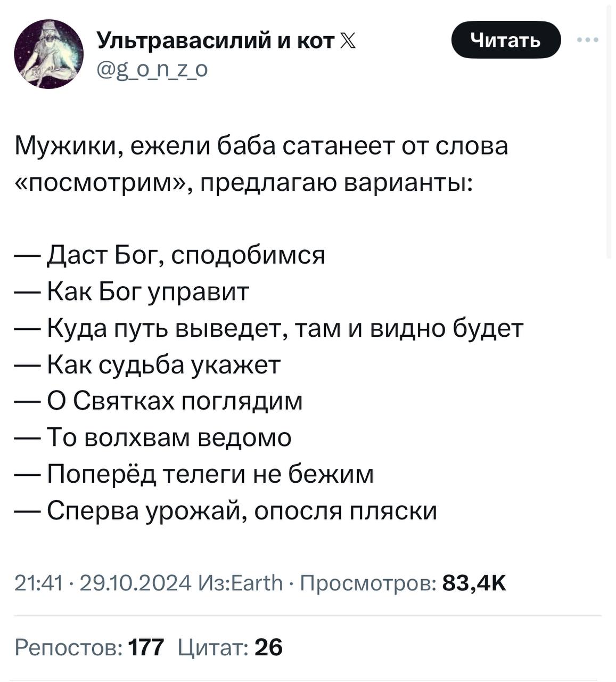Viewport: 616px width, 682px height.
Task: Click the Из:Earth location label
Action: click(239, 582)
